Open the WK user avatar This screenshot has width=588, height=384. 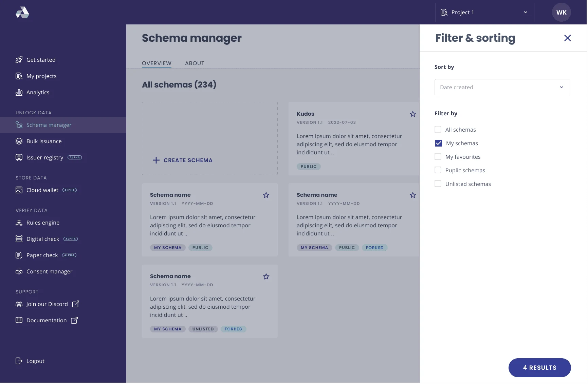point(562,12)
